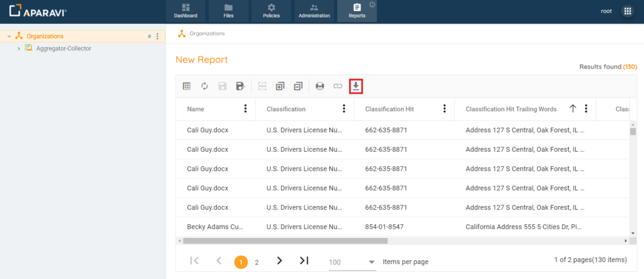Click the horizontal table scrollbar thumb
The width and height of the screenshot is (644, 279).
pyautogui.click(x=285, y=241)
